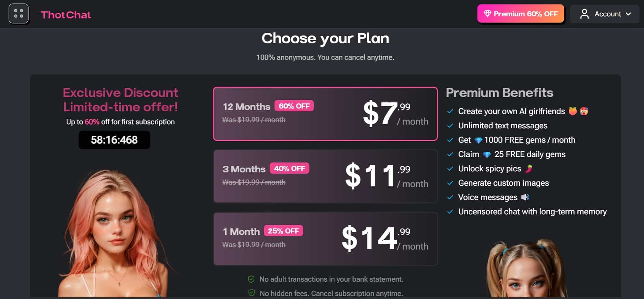Click the speaker icon next to Voice messages
The width and height of the screenshot is (644, 299).
525,197
